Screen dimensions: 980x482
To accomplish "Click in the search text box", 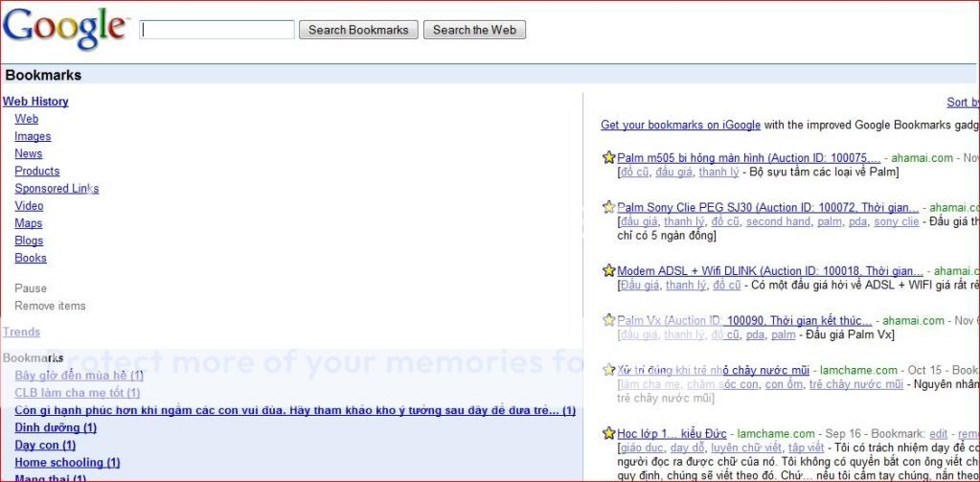I will pos(217,30).
